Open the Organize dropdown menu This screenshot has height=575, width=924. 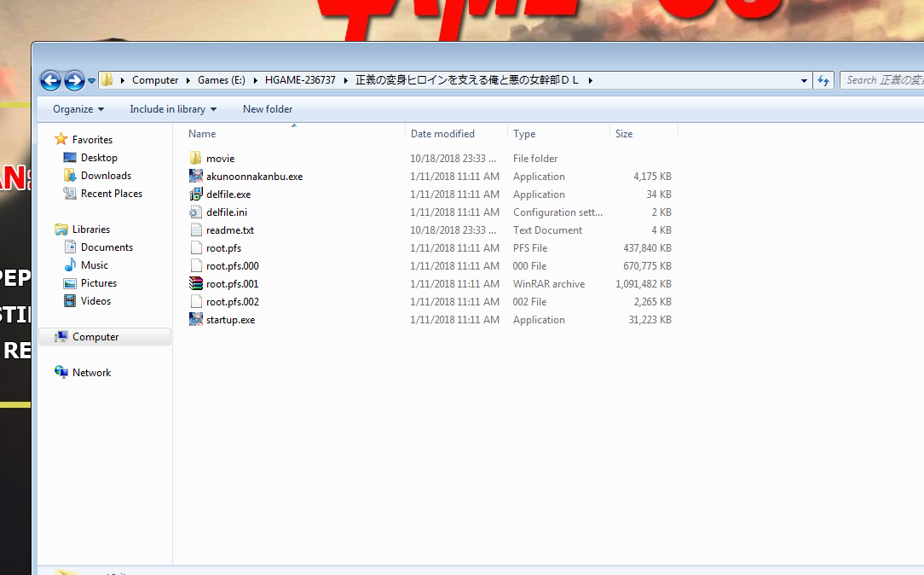click(78, 109)
